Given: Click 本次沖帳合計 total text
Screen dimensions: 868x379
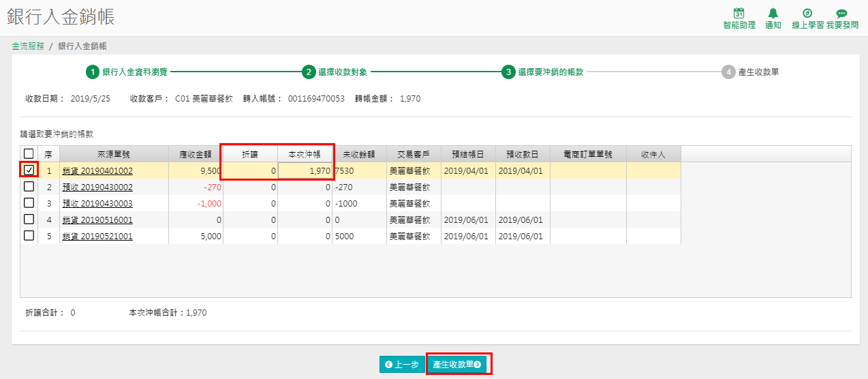Looking at the screenshot, I should point(168,313).
